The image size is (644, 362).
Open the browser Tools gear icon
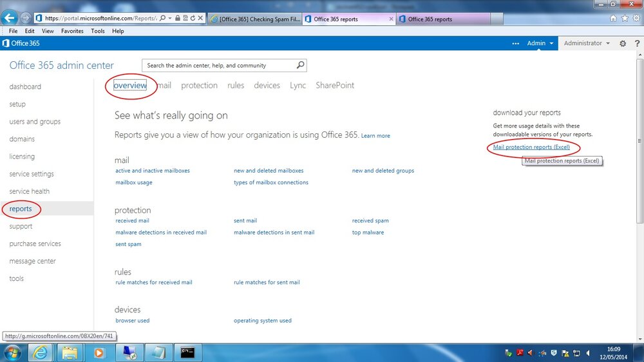point(636,19)
